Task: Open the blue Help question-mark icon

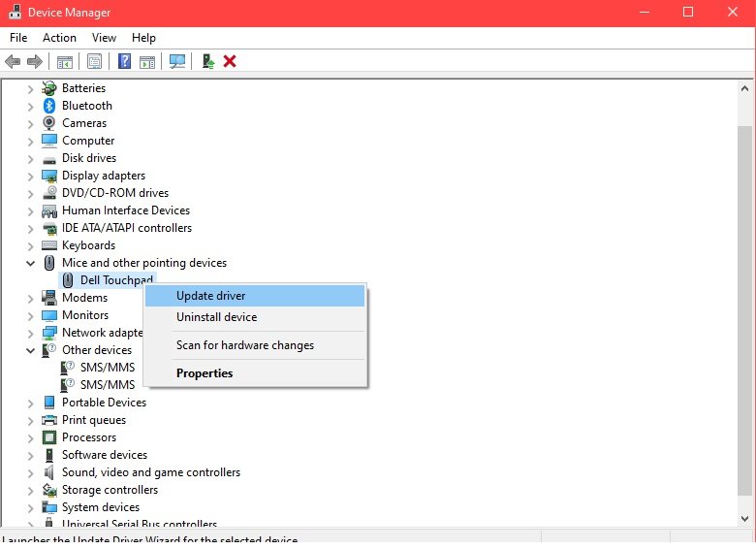Action: [x=124, y=61]
